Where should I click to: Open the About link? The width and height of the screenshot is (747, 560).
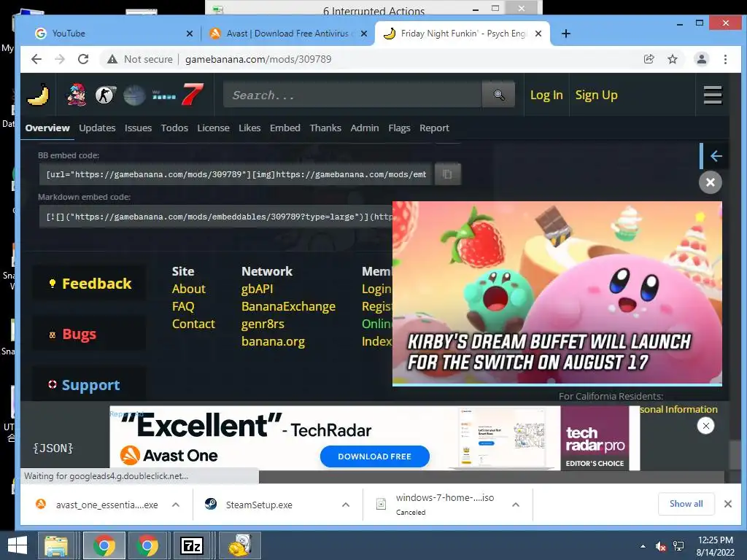189,289
